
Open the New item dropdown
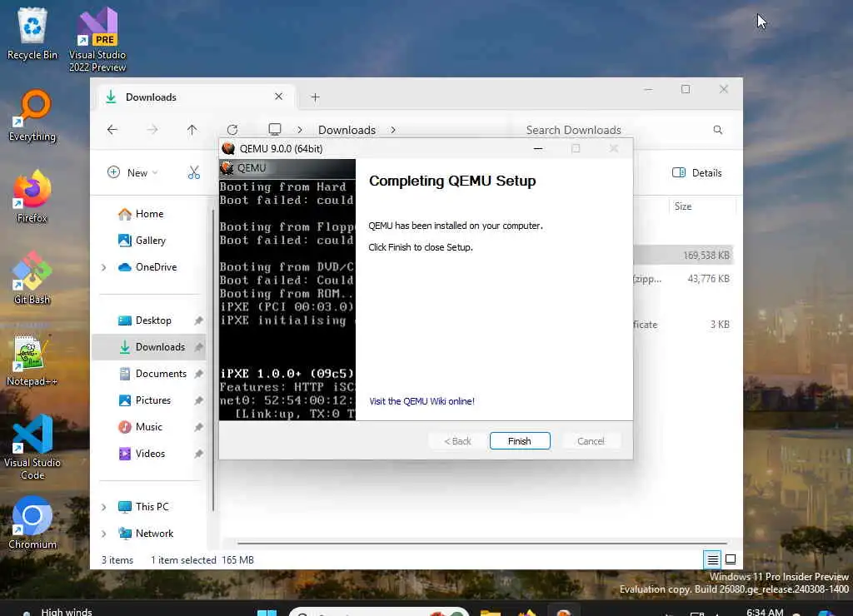tap(132, 173)
